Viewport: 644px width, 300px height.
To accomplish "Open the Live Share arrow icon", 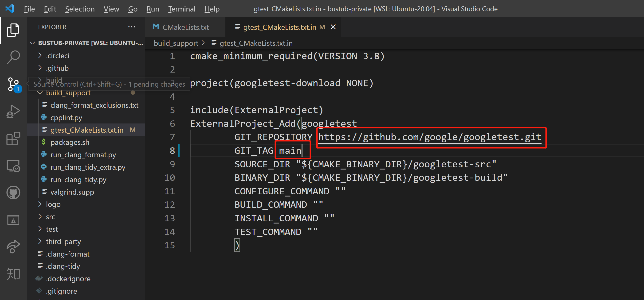I will coord(13,246).
